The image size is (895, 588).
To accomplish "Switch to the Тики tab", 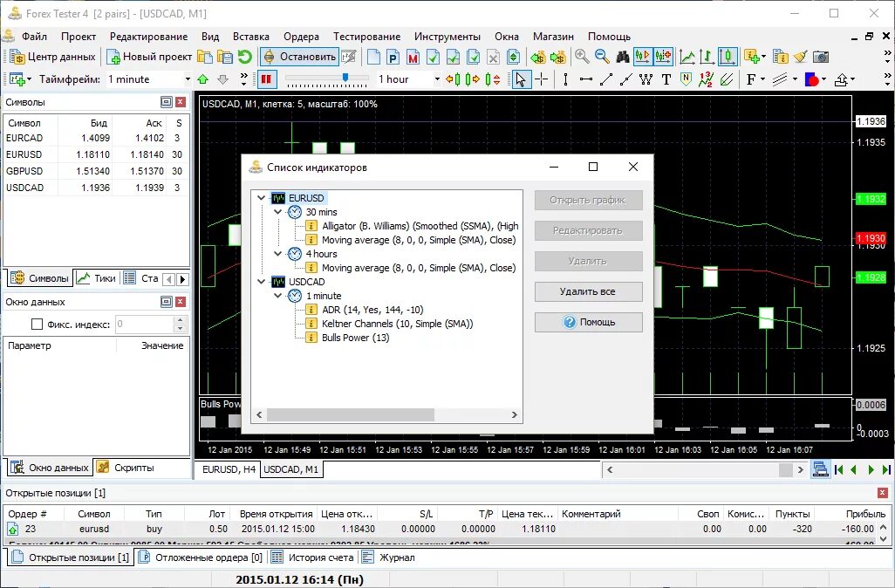I will (x=97, y=278).
